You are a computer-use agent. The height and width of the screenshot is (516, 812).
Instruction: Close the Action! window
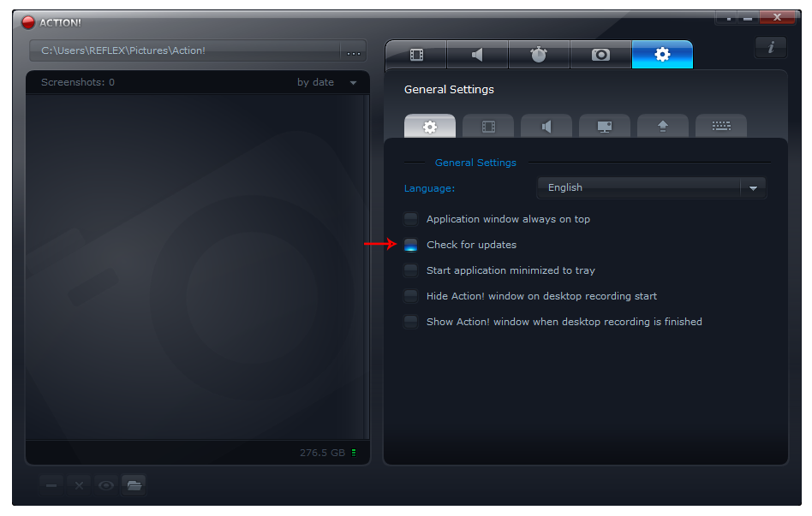(777, 18)
